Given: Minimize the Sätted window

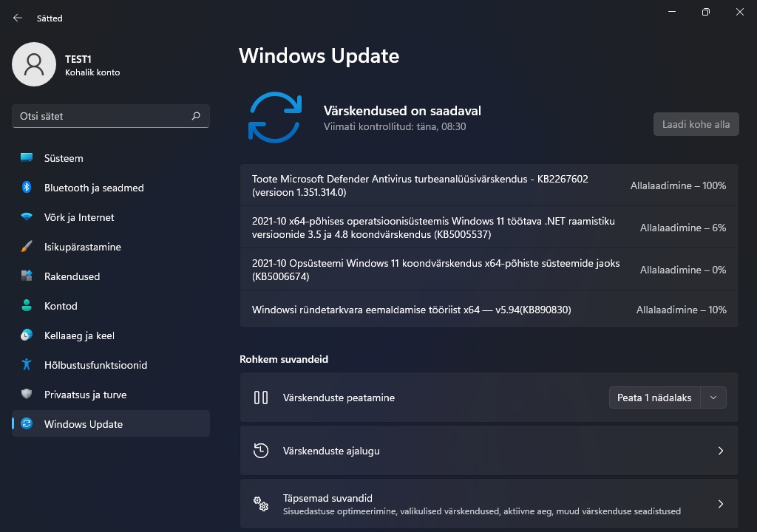Looking at the screenshot, I should [x=671, y=12].
